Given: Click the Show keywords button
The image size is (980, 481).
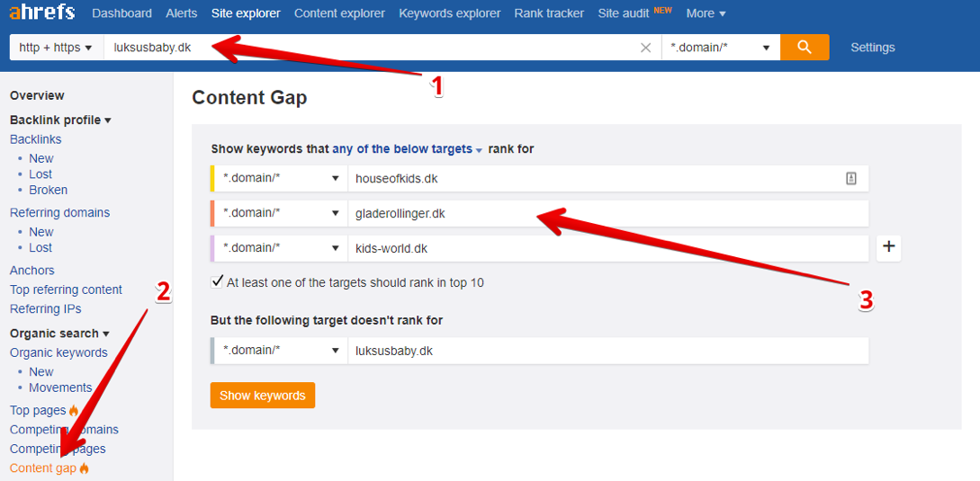Looking at the screenshot, I should pos(263,396).
